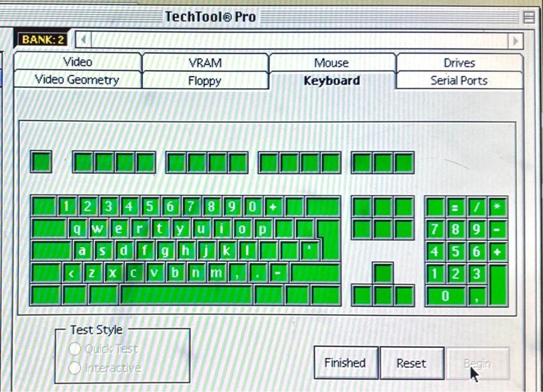
Task: Click the u key
Action: click(x=201, y=229)
